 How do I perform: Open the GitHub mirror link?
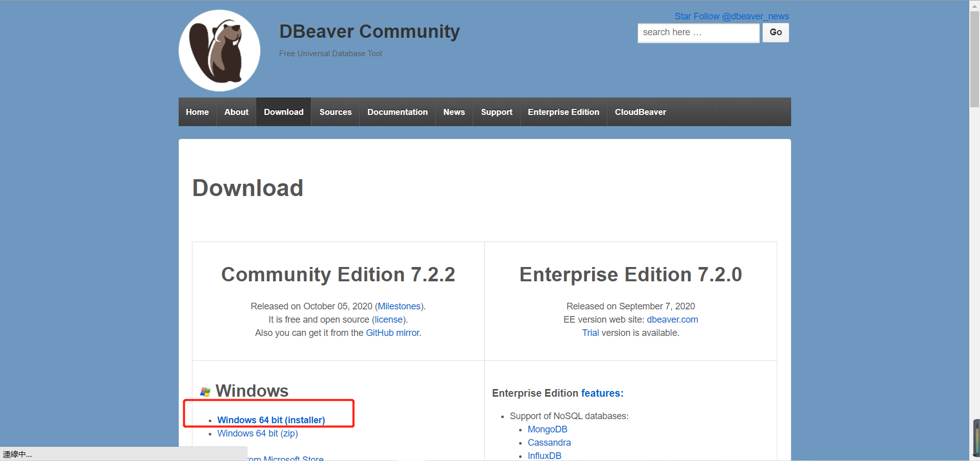coord(392,332)
